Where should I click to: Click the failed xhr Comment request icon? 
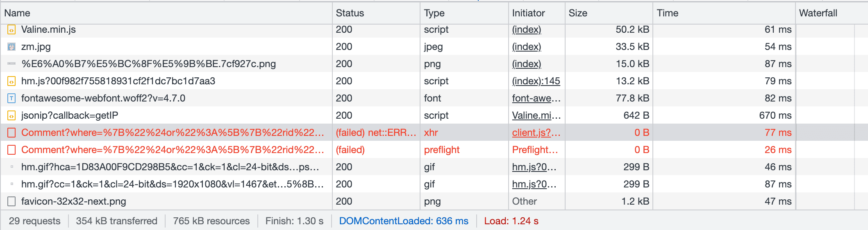coord(11,133)
